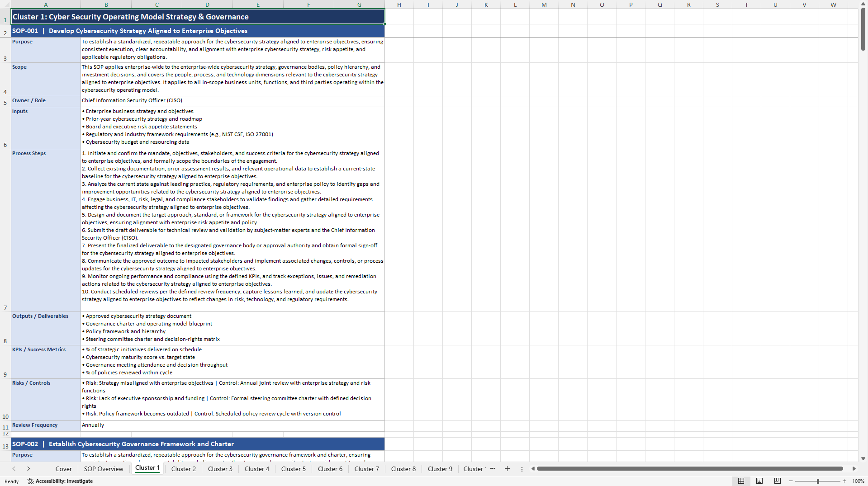Switch to the Cluster 7 sheet
Screen dimensions: 868x486
(x=367, y=469)
